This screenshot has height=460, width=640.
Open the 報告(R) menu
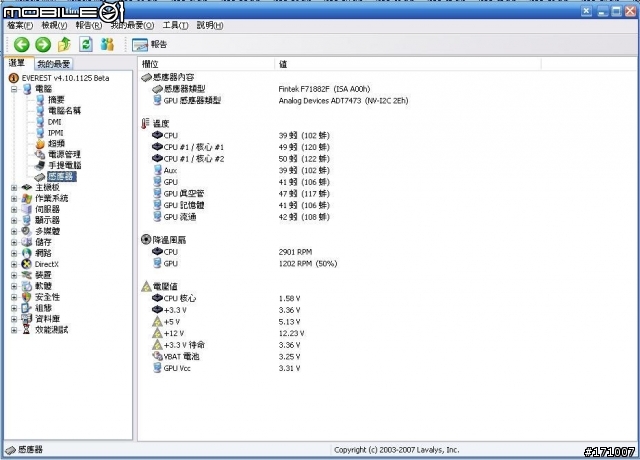[x=89, y=25]
